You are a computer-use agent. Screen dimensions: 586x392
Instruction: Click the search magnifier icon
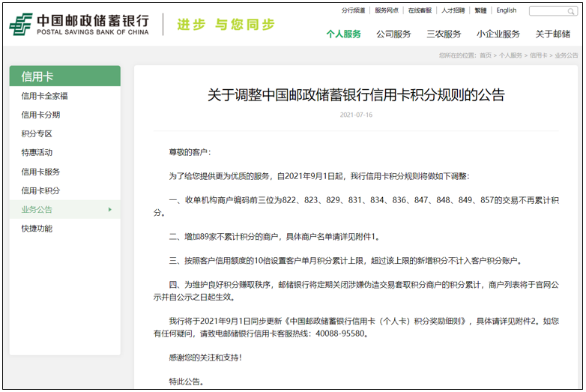click(x=572, y=11)
